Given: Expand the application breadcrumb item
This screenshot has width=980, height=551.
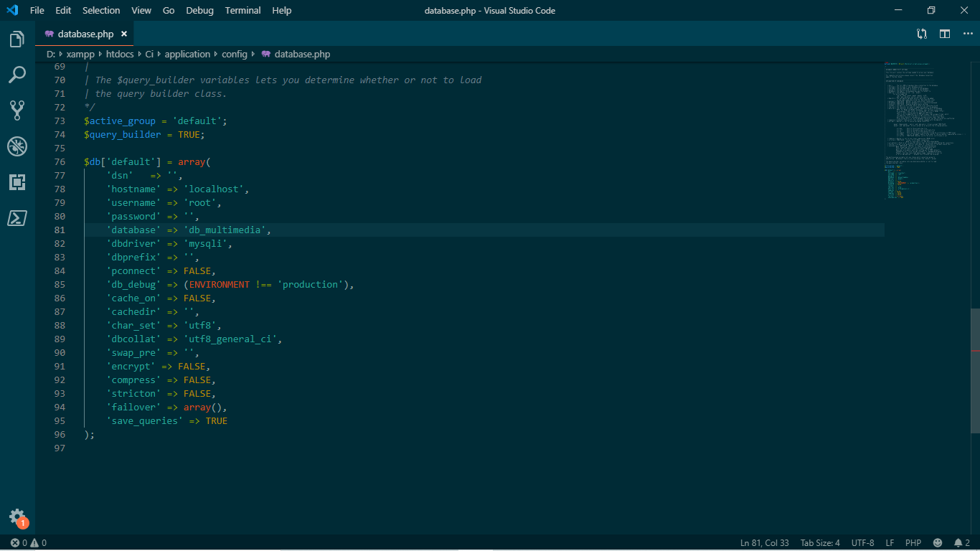Looking at the screenshot, I should pyautogui.click(x=187, y=54).
